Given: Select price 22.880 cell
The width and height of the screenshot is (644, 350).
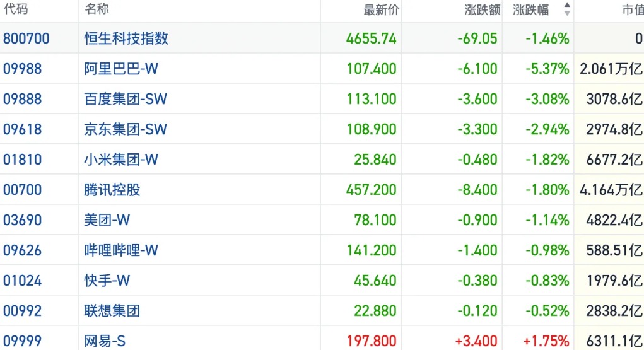Looking at the screenshot, I should 375,311.
